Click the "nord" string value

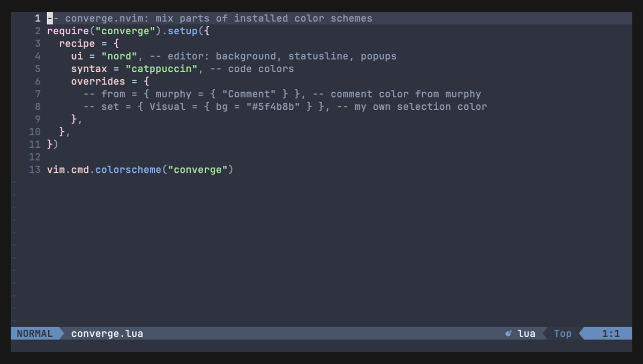tap(119, 56)
